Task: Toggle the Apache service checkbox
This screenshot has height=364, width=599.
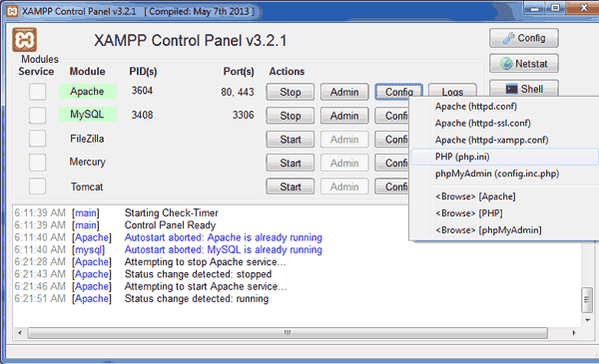Action: (x=37, y=92)
